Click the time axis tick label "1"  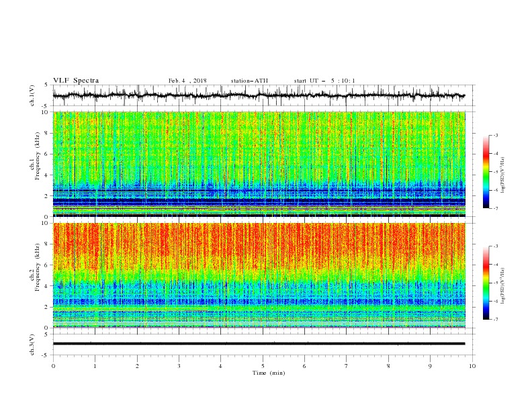pyautogui.click(x=95, y=366)
